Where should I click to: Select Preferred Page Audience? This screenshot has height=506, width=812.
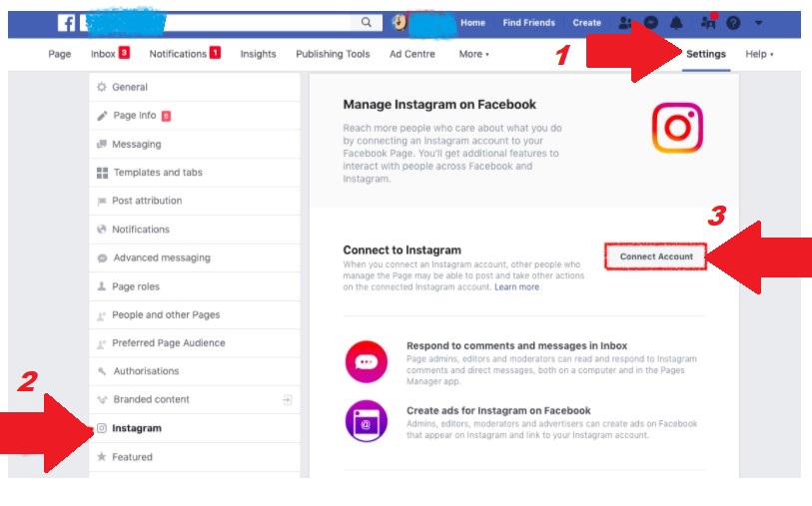click(194, 342)
